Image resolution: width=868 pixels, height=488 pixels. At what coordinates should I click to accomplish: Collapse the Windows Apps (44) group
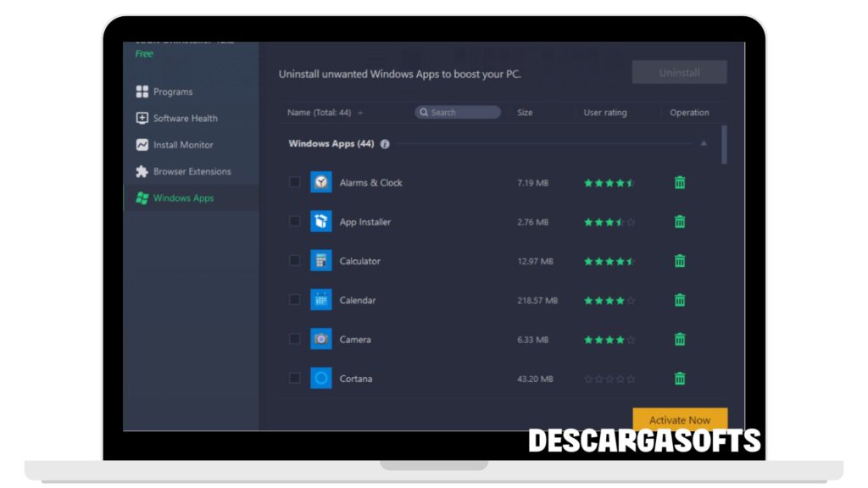coord(704,143)
